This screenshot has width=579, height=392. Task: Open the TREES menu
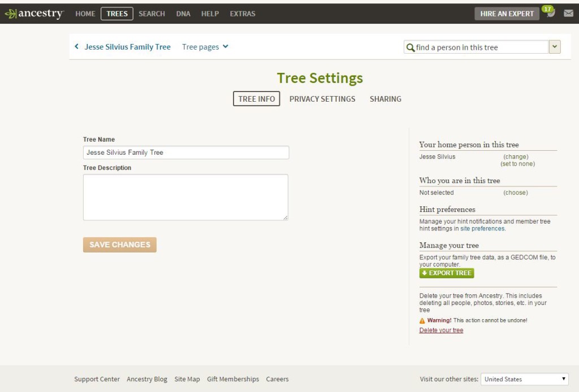[116, 14]
